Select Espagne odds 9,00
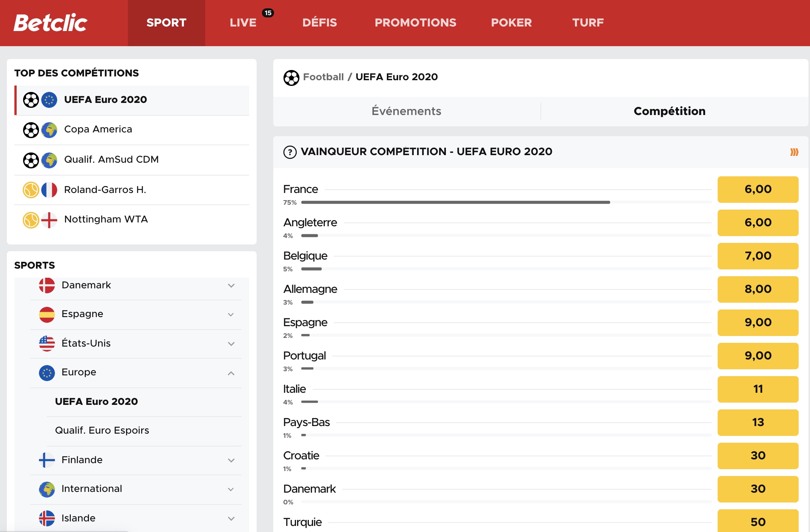This screenshot has height=532, width=810. pos(758,322)
